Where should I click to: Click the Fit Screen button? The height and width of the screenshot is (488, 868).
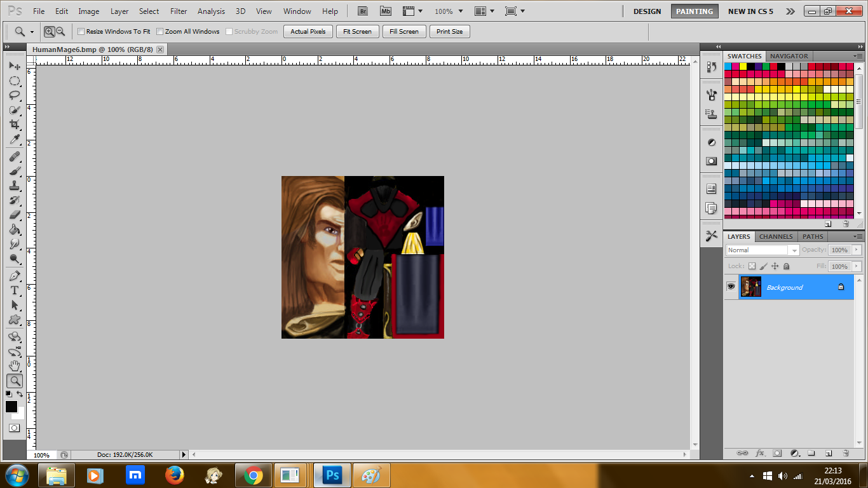[x=357, y=31]
